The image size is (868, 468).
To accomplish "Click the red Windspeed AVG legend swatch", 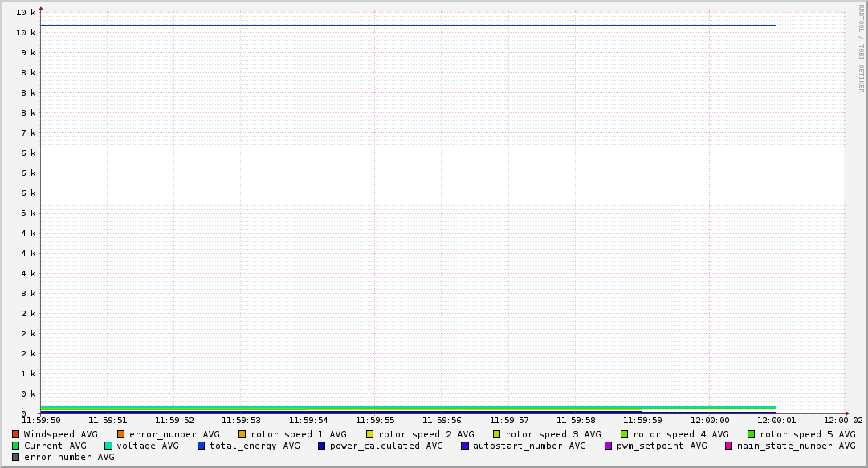I will click(16, 434).
